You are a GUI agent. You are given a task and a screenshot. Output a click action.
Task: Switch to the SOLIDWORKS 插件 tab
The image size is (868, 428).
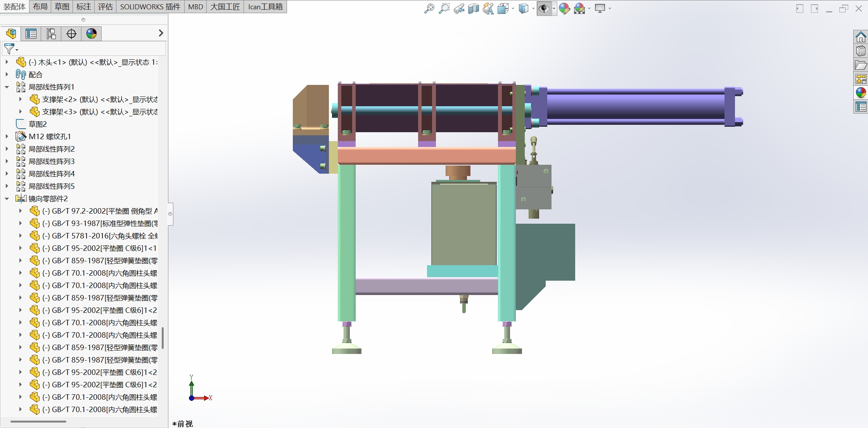150,7
